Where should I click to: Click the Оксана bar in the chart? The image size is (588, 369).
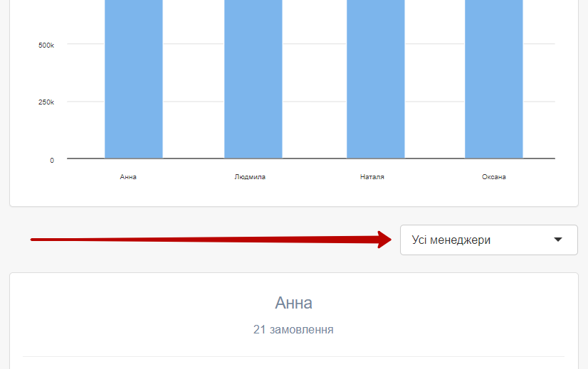click(494, 79)
